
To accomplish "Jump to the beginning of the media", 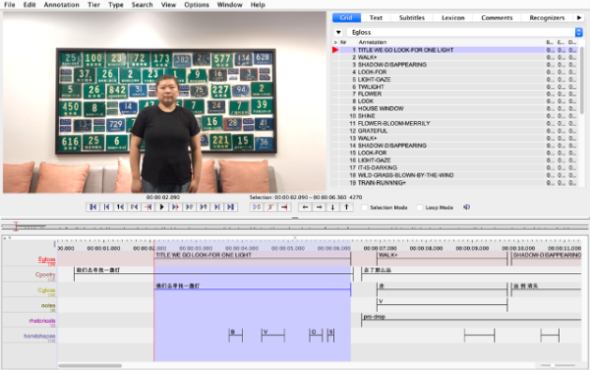I will [93, 207].
